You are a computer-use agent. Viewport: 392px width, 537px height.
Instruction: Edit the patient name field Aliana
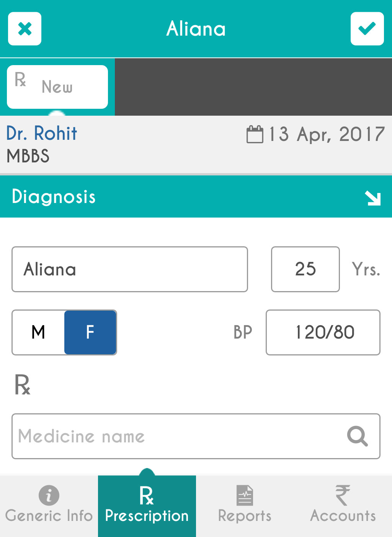(130, 269)
